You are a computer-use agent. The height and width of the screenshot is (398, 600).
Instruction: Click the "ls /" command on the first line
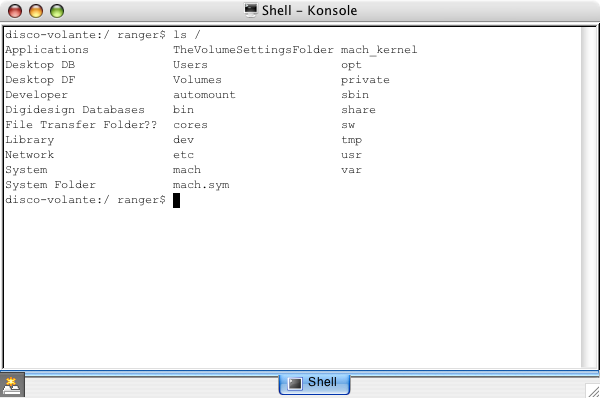point(186,35)
